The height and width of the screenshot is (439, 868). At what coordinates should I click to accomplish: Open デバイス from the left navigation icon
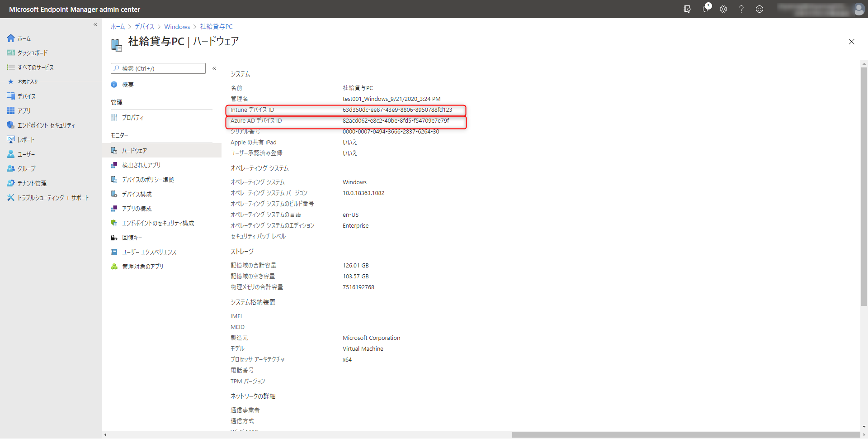point(11,96)
